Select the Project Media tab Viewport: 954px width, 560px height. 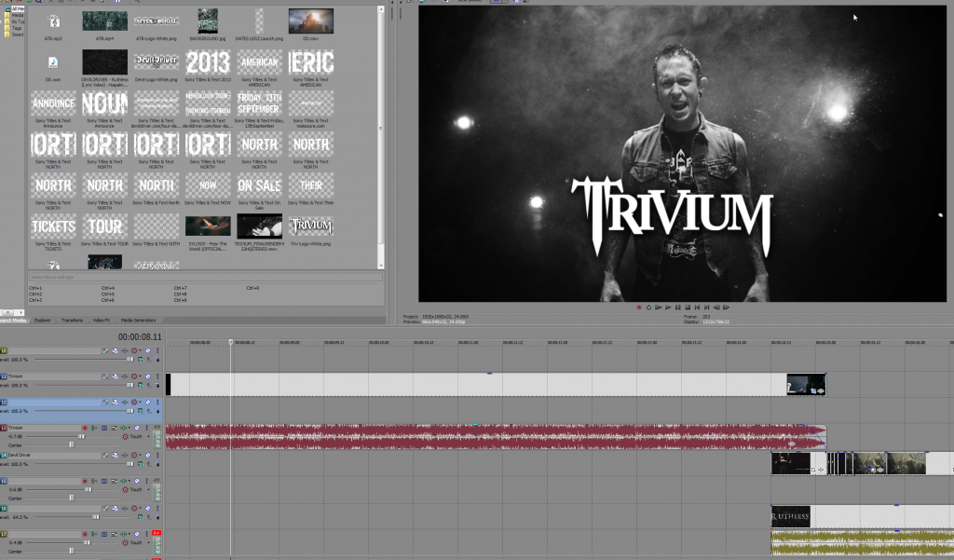tap(13, 321)
